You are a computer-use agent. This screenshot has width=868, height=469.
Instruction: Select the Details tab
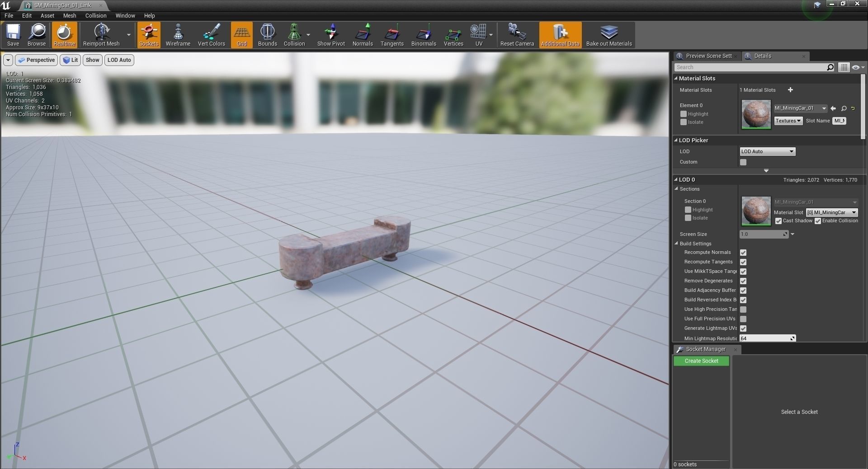pyautogui.click(x=776, y=56)
